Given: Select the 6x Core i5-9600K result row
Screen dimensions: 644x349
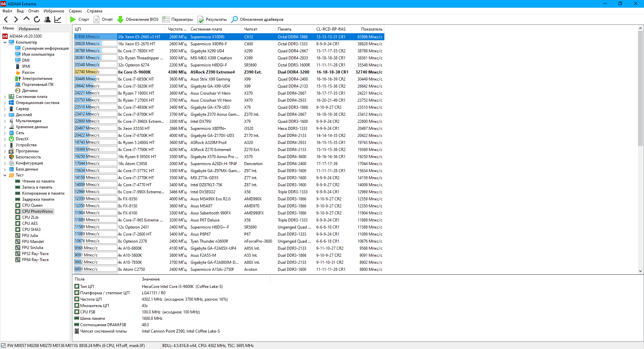Looking at the screenshot, I should pos(229,72).
